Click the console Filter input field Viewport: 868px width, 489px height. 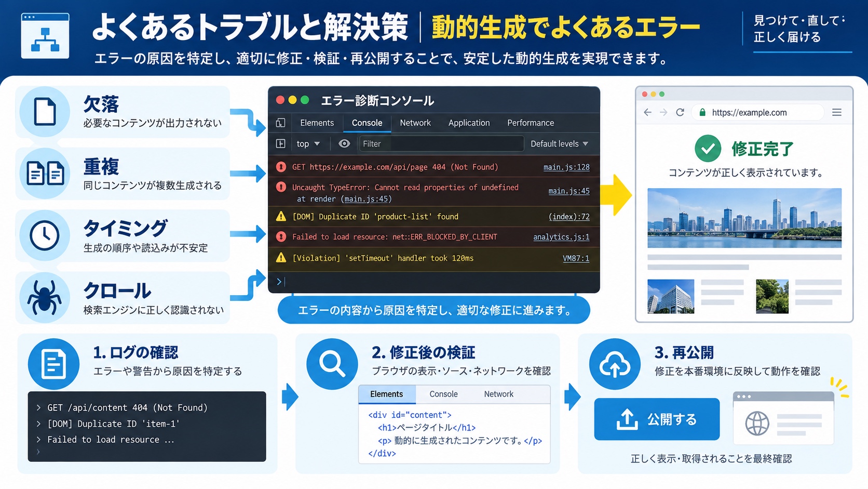click(x=441, y=144)
